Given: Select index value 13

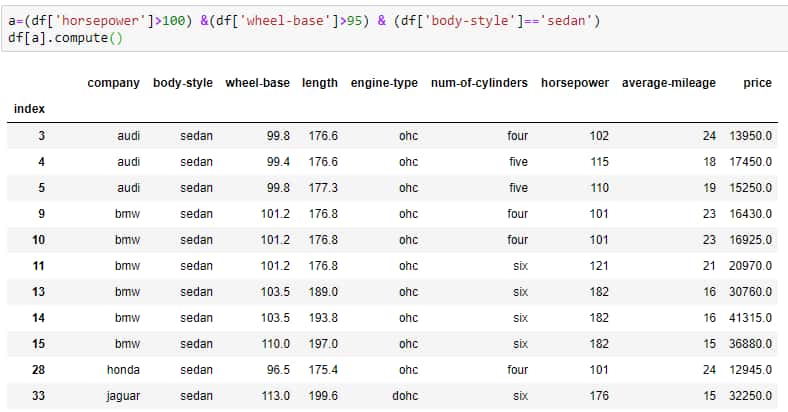Looking at the screenshot, I should pyautogui.click(x=39, y=292).
